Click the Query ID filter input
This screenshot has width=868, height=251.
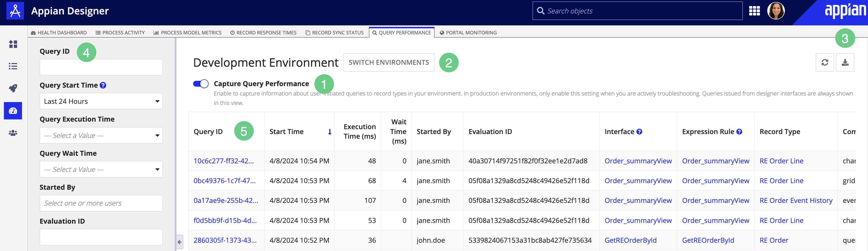101,67
